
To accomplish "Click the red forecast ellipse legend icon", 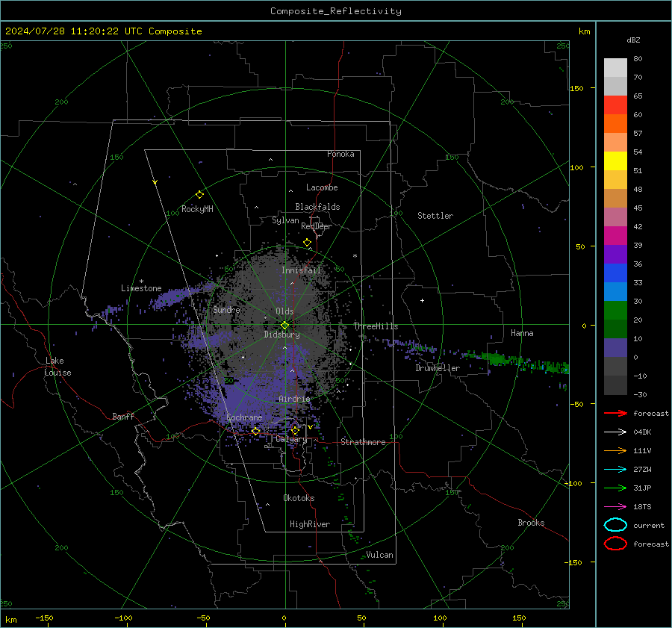I will pos(615,544).
